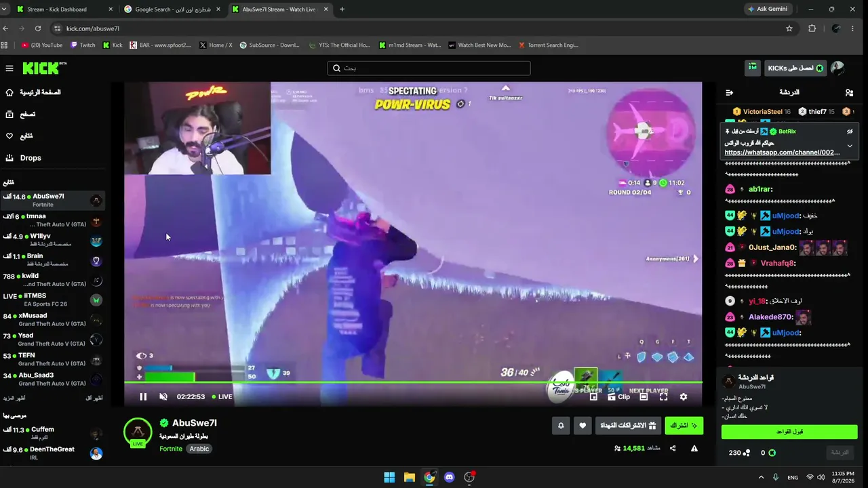The height and width of the screenshot is (488, 868).
Task: Show hidden system tray icons
Action: pyautogui.click(x=761, y=477)
